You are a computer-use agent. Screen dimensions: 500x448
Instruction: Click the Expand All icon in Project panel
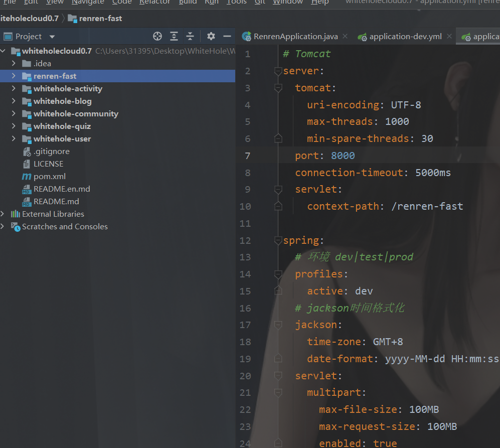click(174, 37)
